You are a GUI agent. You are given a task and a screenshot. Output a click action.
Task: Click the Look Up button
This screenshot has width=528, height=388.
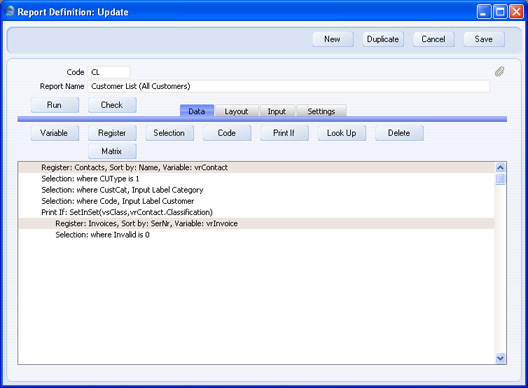point(342,133)
